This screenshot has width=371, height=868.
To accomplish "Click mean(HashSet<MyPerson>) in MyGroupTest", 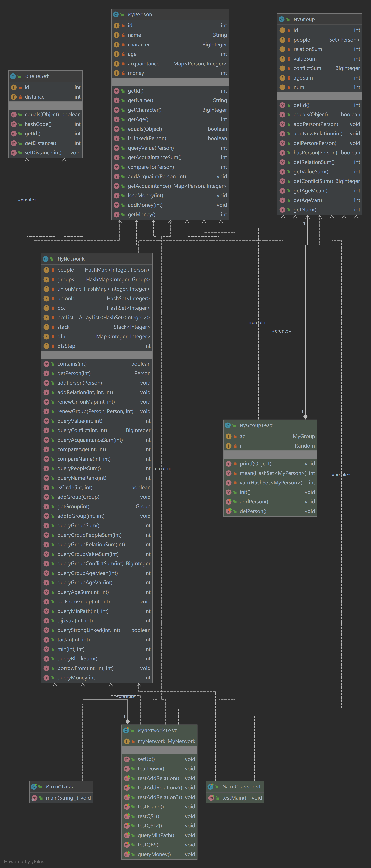I will click(x=270, y=473).
